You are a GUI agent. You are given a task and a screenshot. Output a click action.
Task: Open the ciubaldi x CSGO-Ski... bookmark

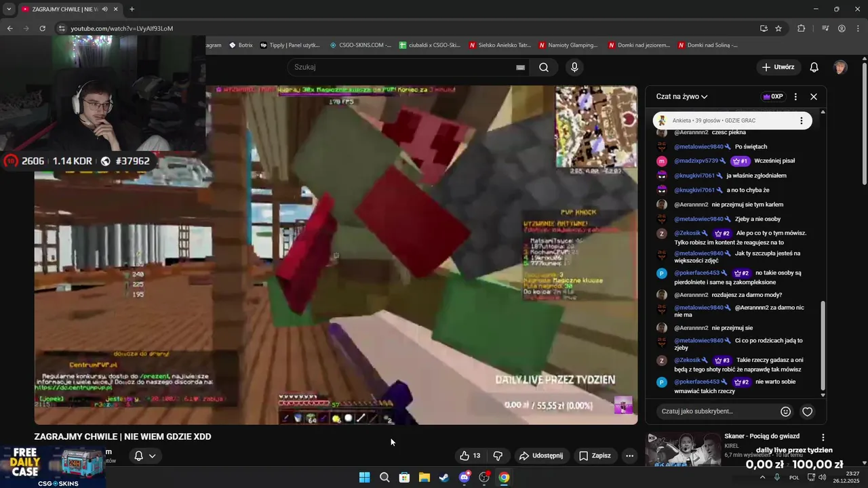click(430, 45)
